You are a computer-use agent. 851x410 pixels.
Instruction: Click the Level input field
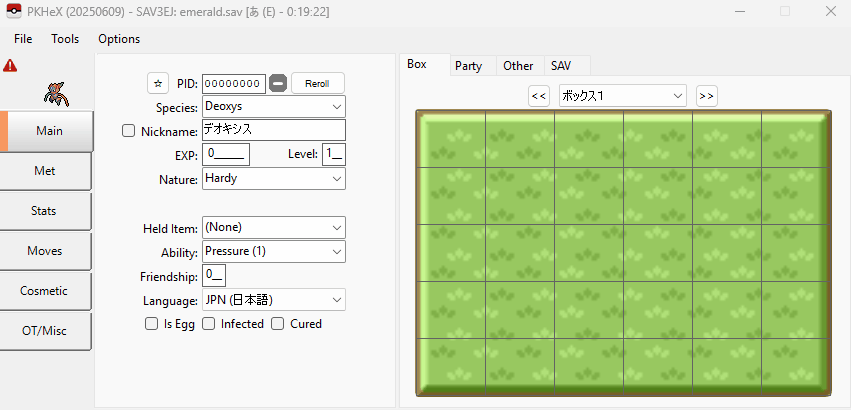point(334,154)
